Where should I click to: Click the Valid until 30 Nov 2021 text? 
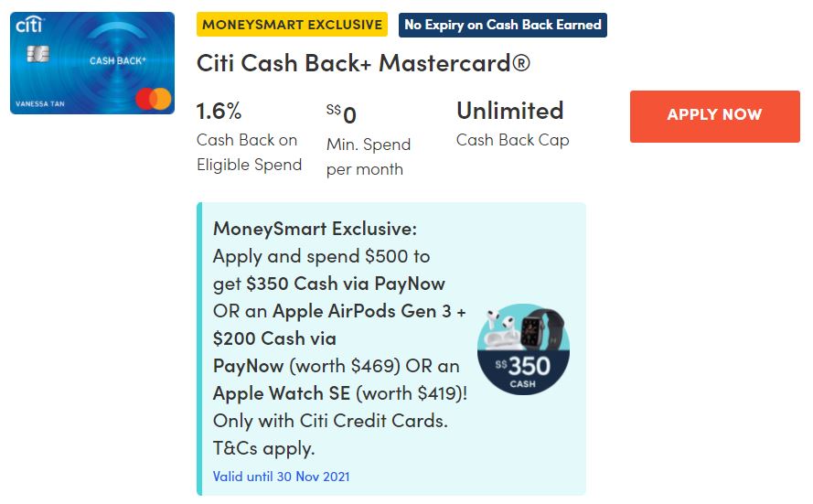coord(281,477)
